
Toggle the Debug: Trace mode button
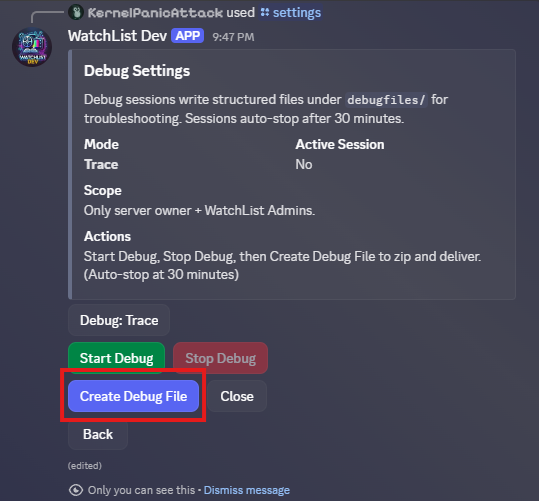point(119,320)
